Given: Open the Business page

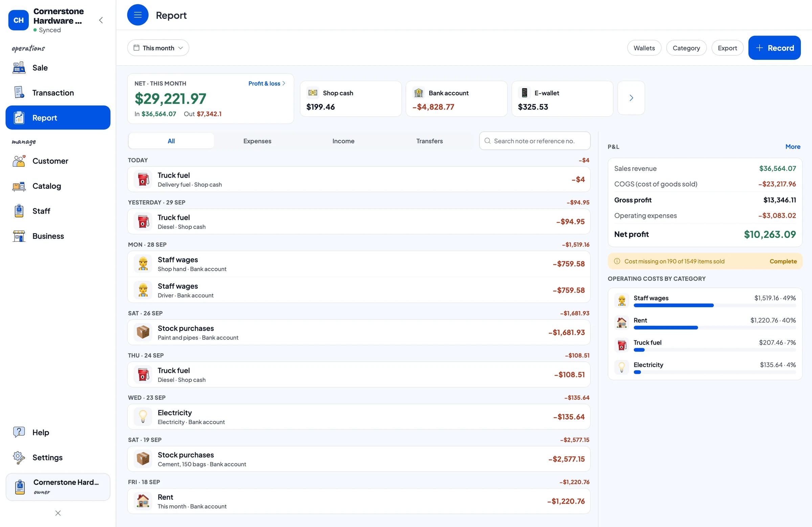Looking at the screenshot, I should [x=58, y=236].
